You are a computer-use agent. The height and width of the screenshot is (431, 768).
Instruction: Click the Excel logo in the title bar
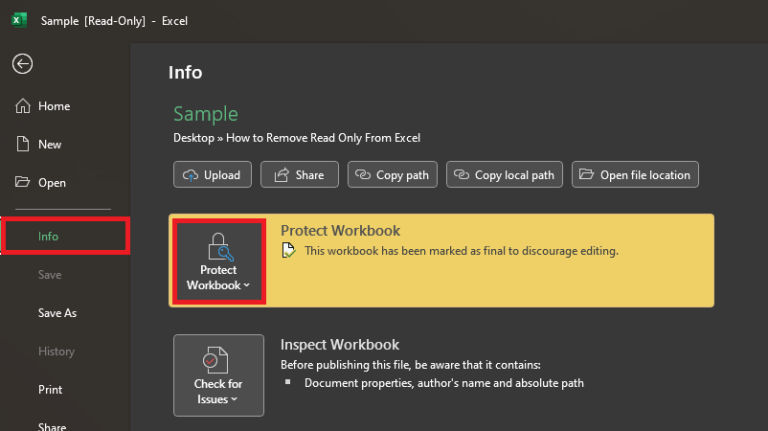click(x=19, y=20)
